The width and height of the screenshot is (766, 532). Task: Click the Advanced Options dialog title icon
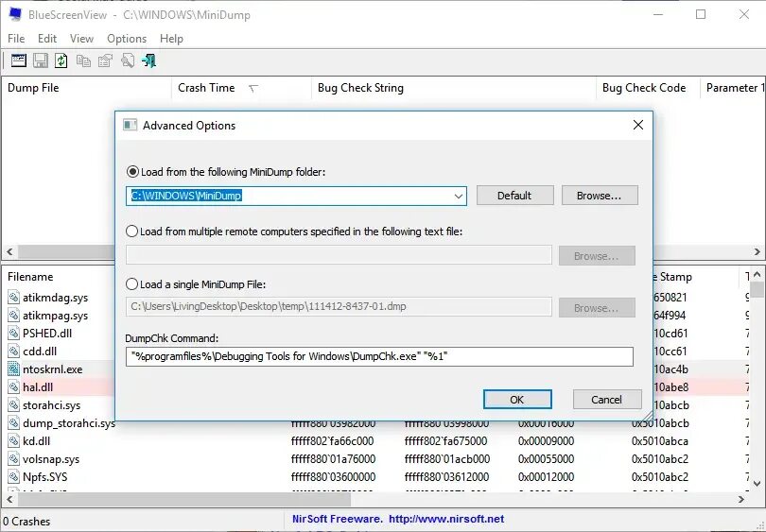130,125
